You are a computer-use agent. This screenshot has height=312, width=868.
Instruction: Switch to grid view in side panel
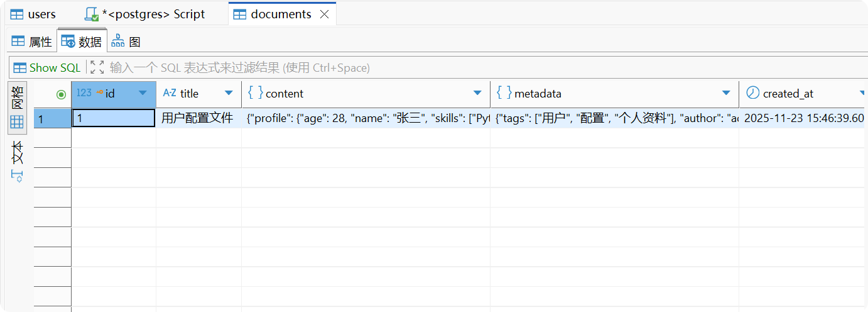[17, 109]
